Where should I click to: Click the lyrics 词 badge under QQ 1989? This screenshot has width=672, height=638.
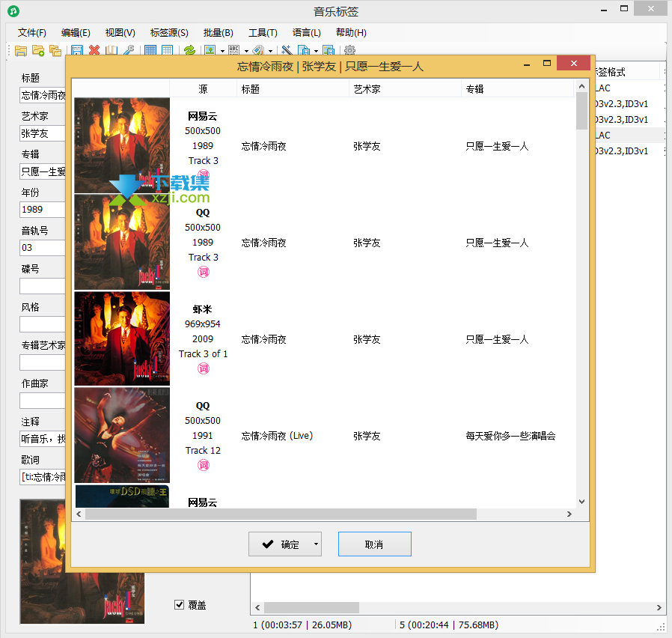[x=203, y=272]
